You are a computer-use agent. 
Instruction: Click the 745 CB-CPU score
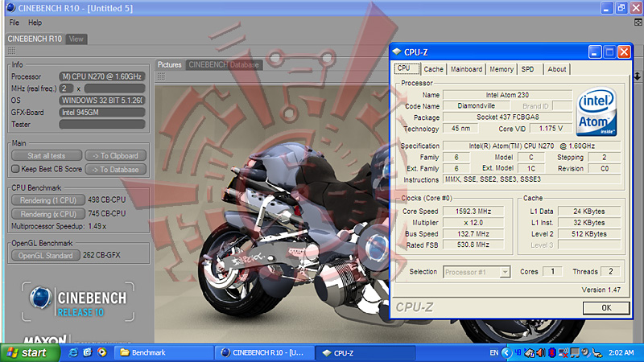(107, 214)
